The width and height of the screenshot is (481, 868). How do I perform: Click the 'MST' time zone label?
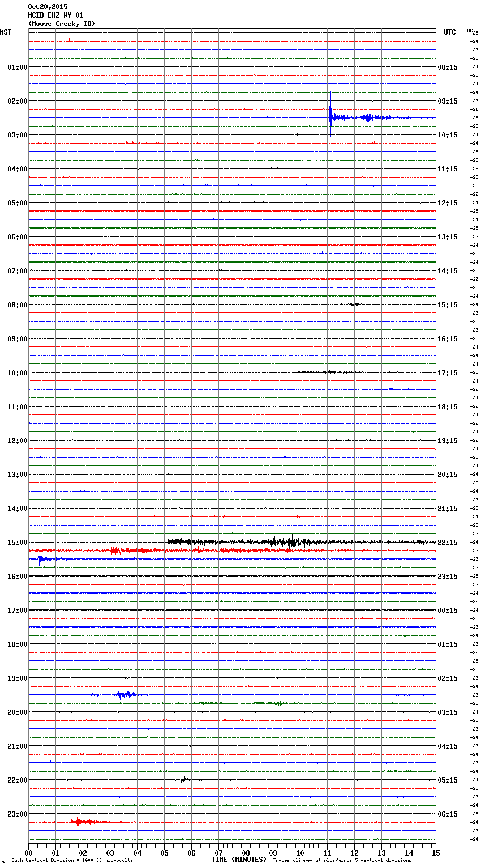tap(6, 32)
